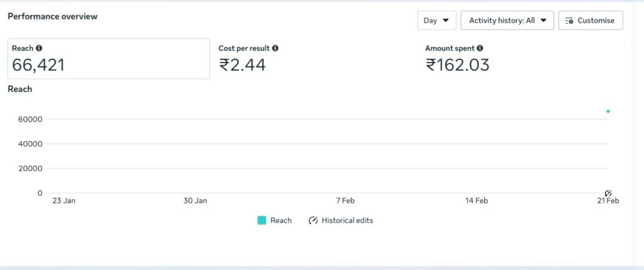
Task: Click the teal Reach data point on chart
Action: 608,111
